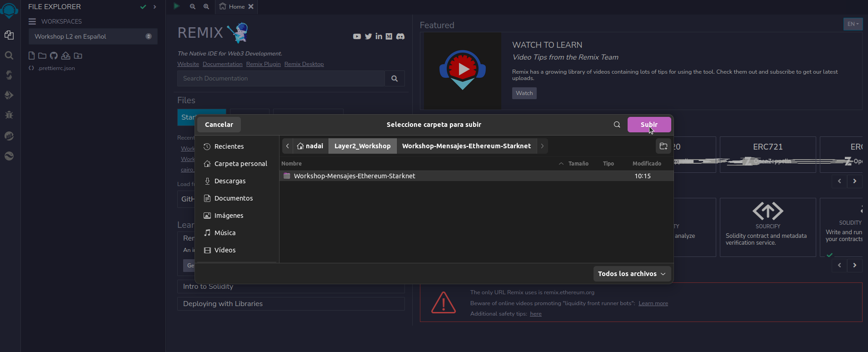
Task: Close the Home tab
Action: [251, 6]
